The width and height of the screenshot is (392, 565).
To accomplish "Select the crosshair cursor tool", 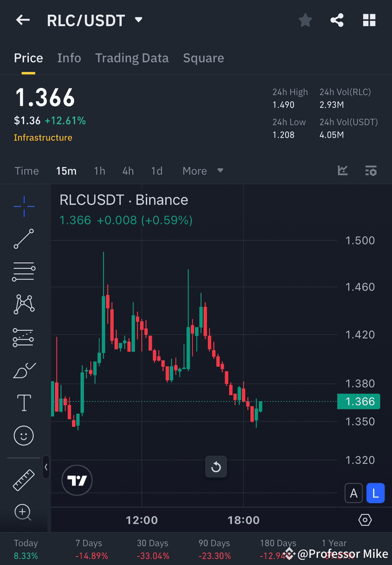I will click(x=24, y=206).
